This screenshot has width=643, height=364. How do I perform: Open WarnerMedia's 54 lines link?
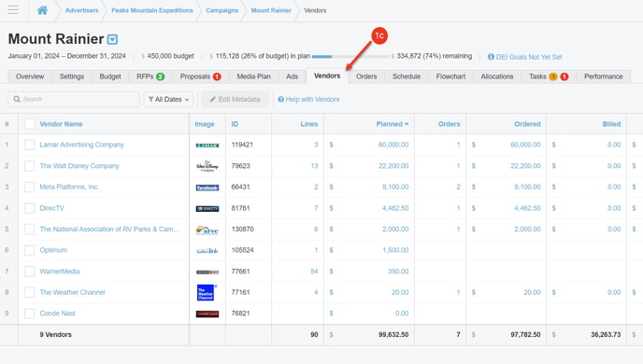[x=314, y=271]
